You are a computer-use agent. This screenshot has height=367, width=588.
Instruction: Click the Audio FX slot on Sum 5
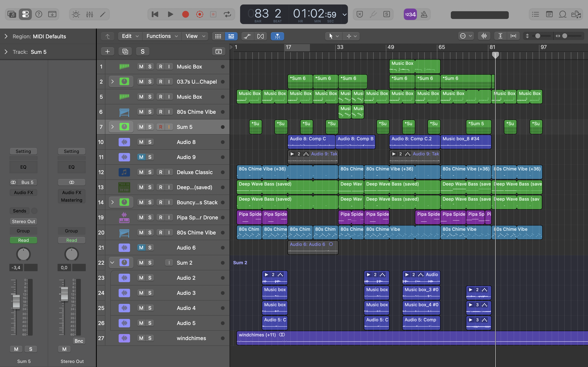pos(23,192)
